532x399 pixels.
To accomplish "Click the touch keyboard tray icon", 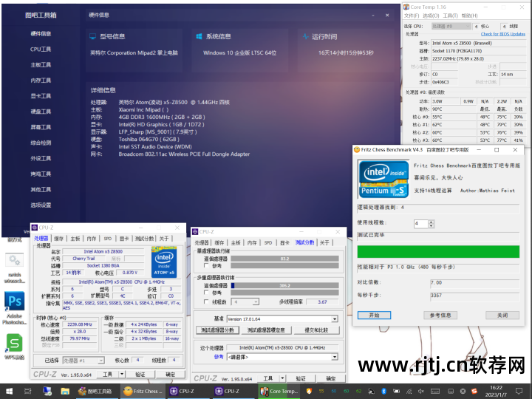I will coord(436,391).
